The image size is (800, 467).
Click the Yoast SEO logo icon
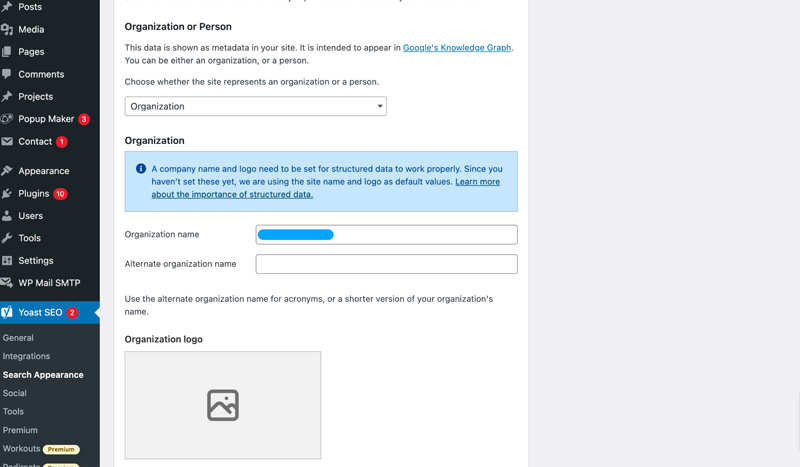point(7,312)
